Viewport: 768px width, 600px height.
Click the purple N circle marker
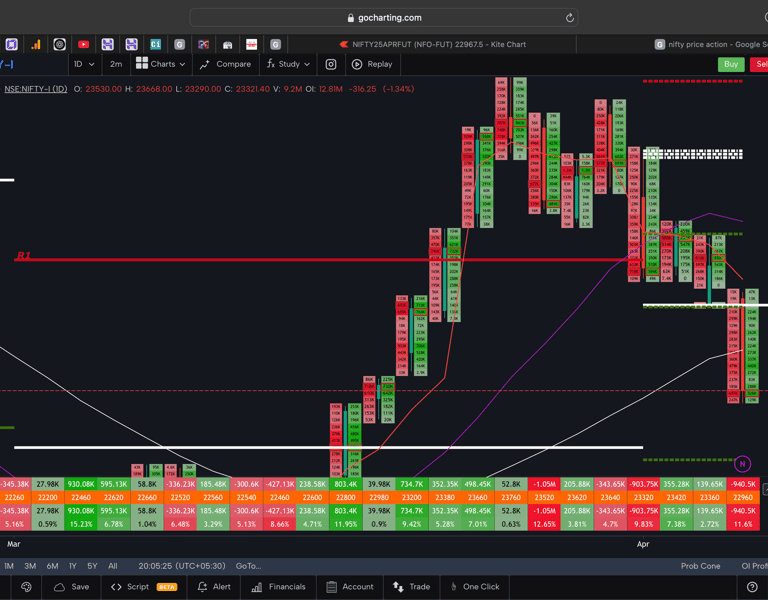(x=742, y=464)
